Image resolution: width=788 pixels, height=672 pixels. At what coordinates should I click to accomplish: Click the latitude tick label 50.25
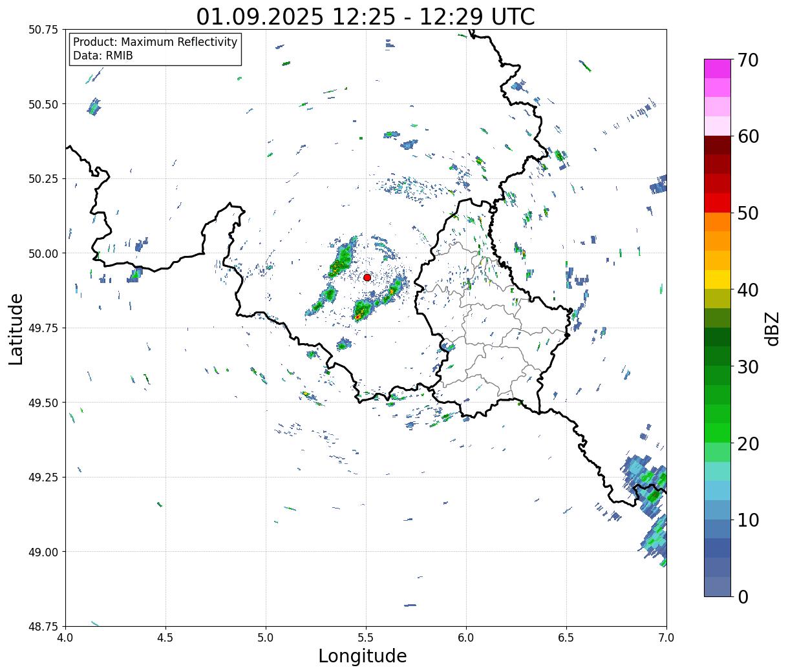(43, 179)
